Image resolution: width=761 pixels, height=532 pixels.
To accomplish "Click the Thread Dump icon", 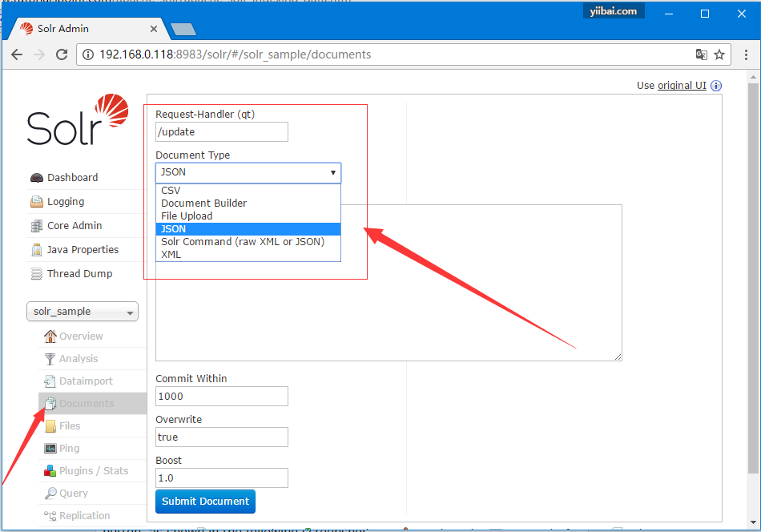I will [x=37, y=274].
